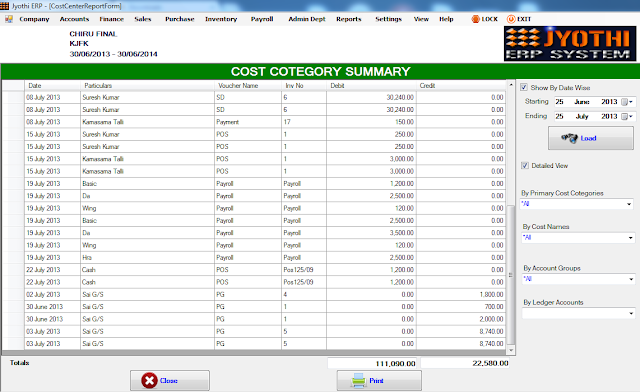Click the Load button
This screenshot has height=392, width=640.
pos(591,138)
